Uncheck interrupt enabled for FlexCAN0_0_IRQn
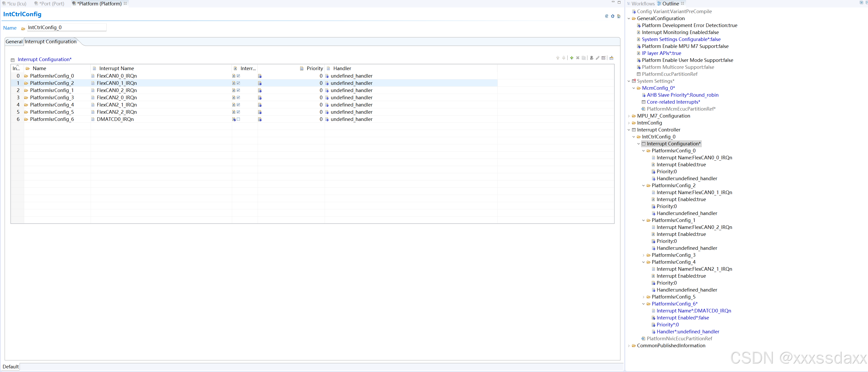 click(x=238, y=76)
